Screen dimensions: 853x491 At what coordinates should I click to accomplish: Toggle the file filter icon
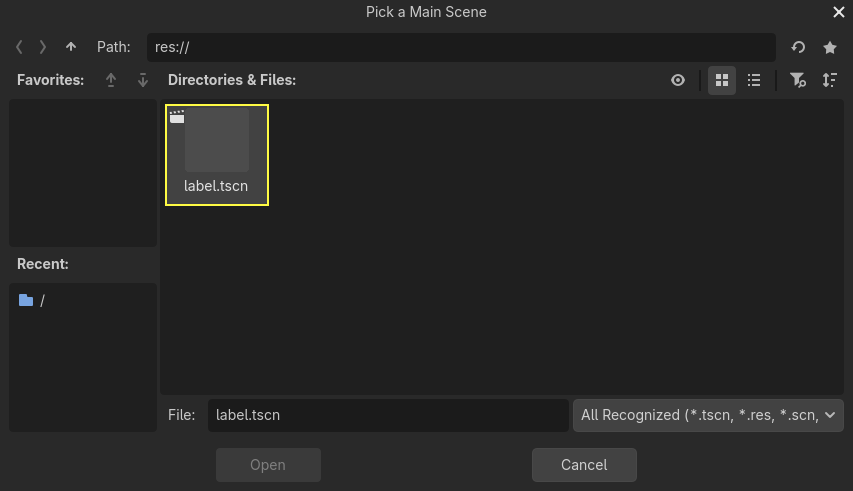[x=797, y=80]
